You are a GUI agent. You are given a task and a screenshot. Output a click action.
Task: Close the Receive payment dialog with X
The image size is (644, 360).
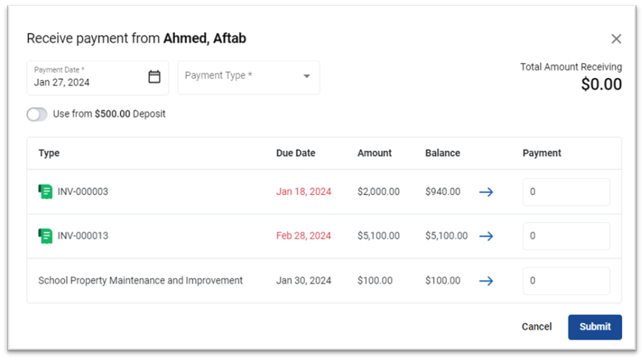click(x=616, y=39)
